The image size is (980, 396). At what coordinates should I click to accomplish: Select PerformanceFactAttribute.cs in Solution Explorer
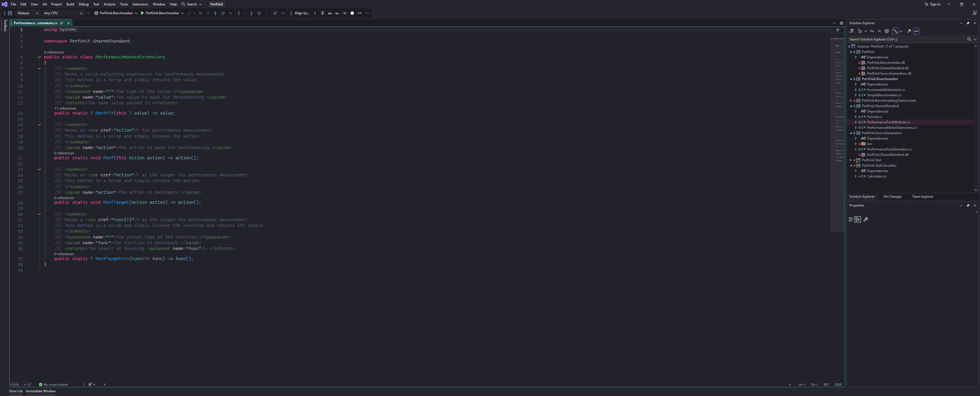click(x=888, y=122)
